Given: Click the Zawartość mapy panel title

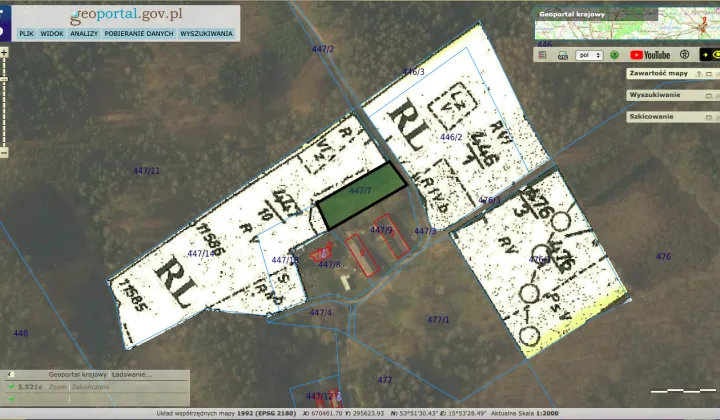Looking at the screenshot, I should (658, 73).
